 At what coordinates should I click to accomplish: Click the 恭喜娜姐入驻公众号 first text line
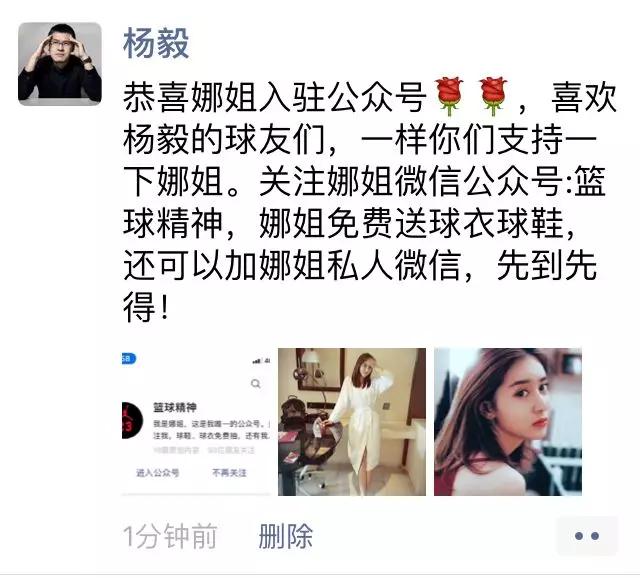pyautogui.click(x=274, y=98)
